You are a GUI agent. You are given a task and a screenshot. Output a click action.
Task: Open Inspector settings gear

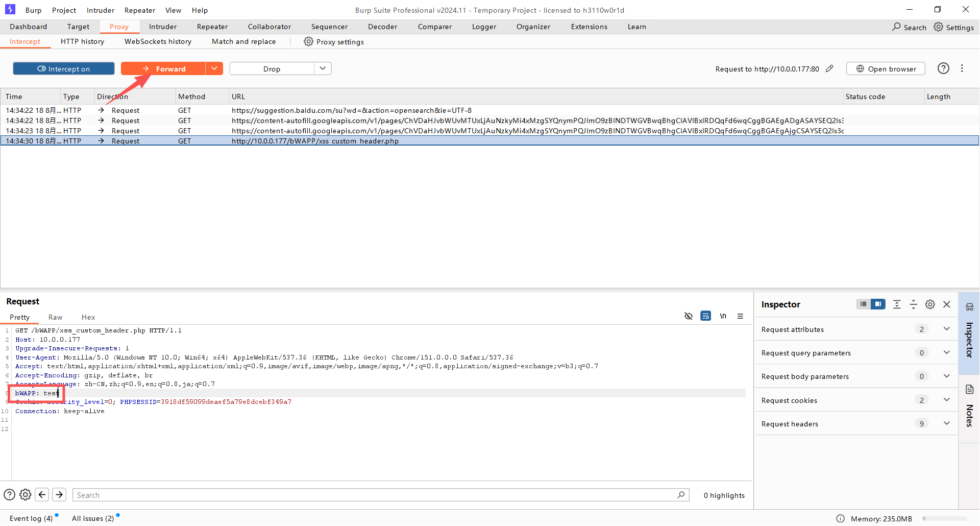pos(930,304)
